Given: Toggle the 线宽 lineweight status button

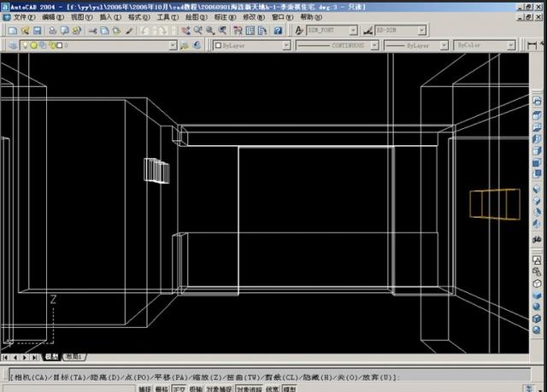Looking at the screenshot, I should tap(272, 389).
